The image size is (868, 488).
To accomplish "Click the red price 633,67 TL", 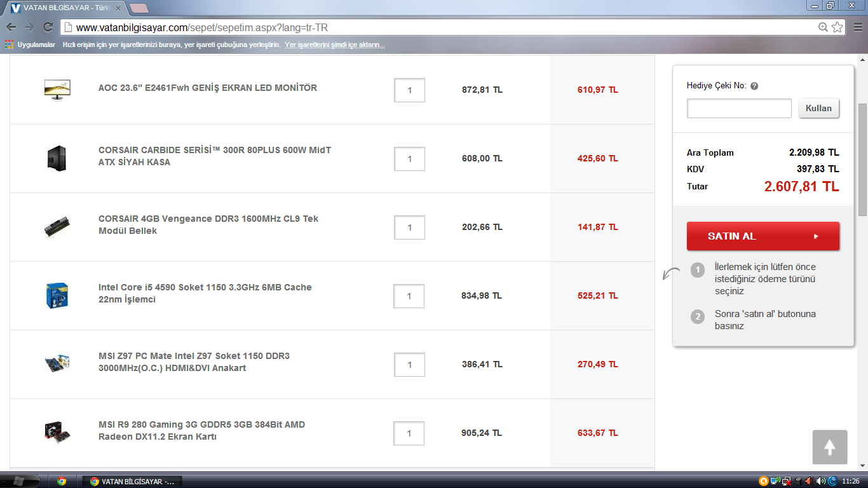I will (x=597, y=433).
